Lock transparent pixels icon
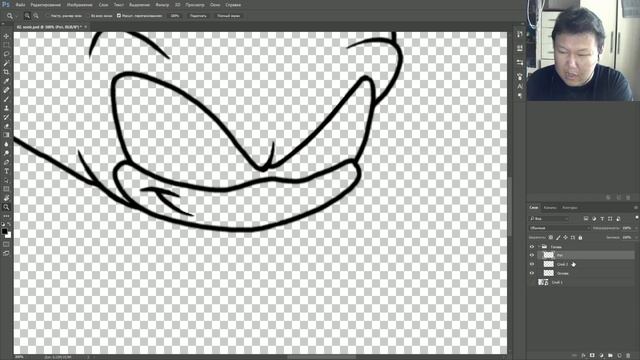640x360 pixels. [551, 237]
